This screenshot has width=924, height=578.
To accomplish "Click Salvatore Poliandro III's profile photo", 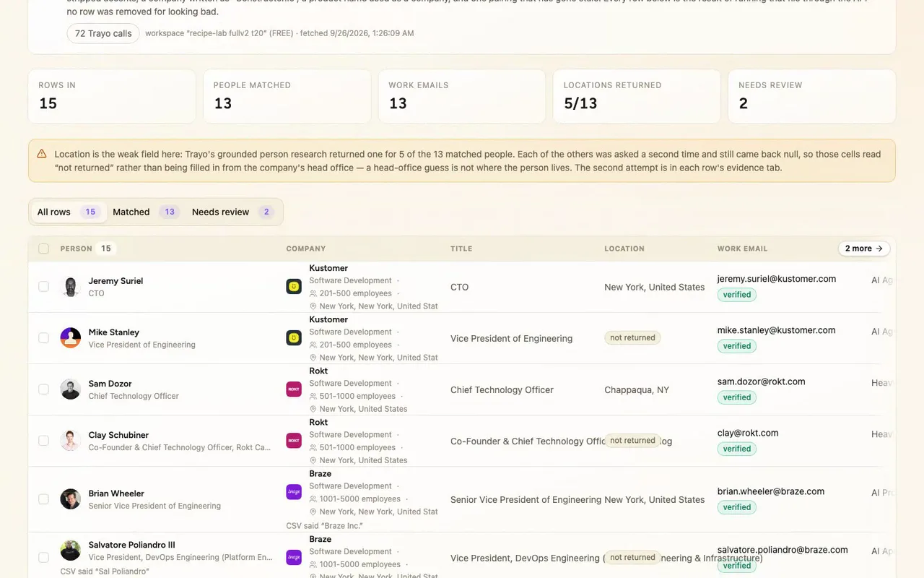I will [x=70, y=551].
